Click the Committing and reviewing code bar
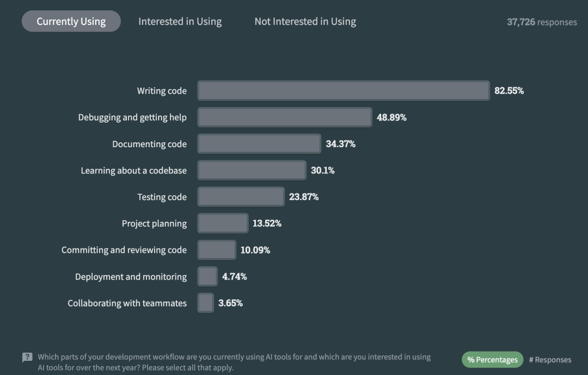588x375 pixels. [x=217, y=250]
